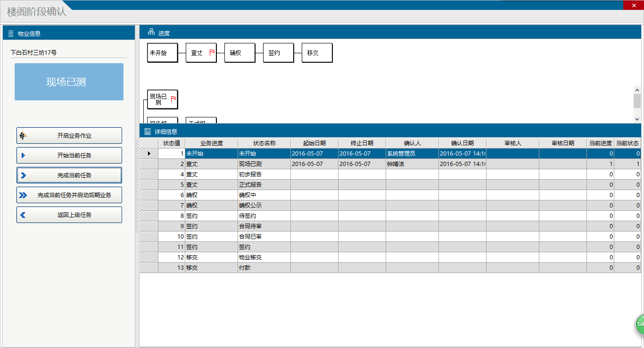Select the 移交 stage box in the flow
644x348 pixels.
pos(317,53)
